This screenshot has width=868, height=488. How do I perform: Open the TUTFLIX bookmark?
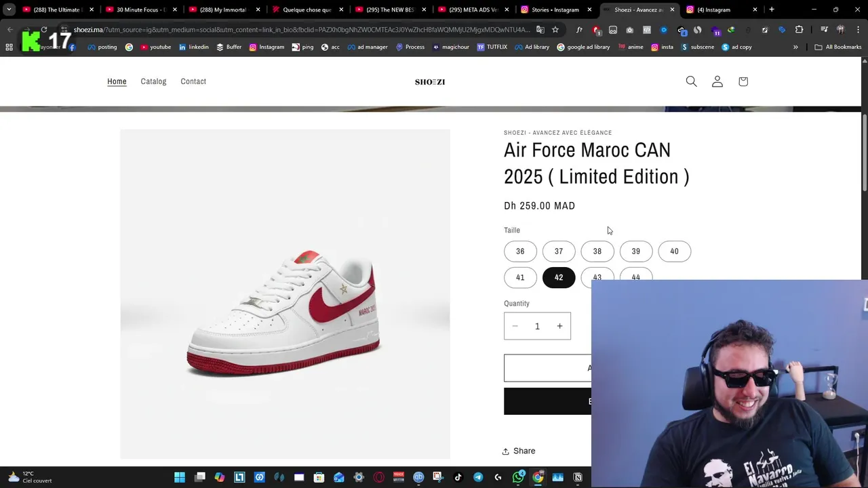click(x=492, y=47)
